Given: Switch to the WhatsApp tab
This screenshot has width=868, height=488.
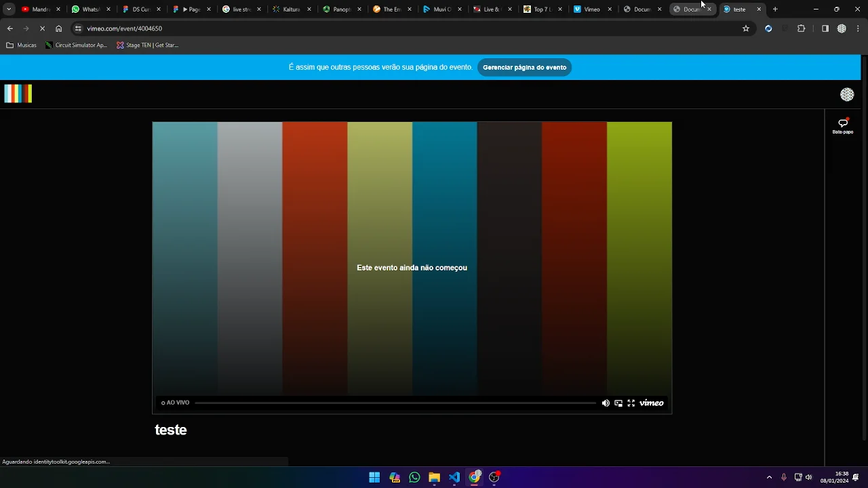Looking at the screenshot, I should [x=91, y=9].
